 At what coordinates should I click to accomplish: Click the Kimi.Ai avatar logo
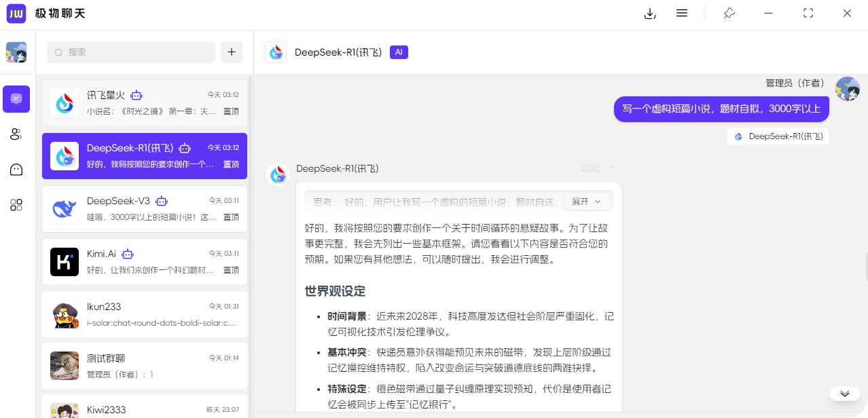coord(65,262)
